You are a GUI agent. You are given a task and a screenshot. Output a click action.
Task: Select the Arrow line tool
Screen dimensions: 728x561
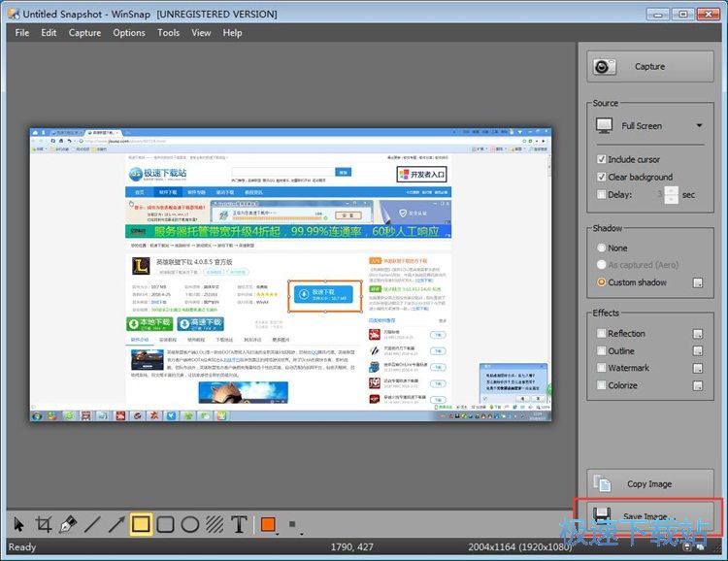click(116, 525)
